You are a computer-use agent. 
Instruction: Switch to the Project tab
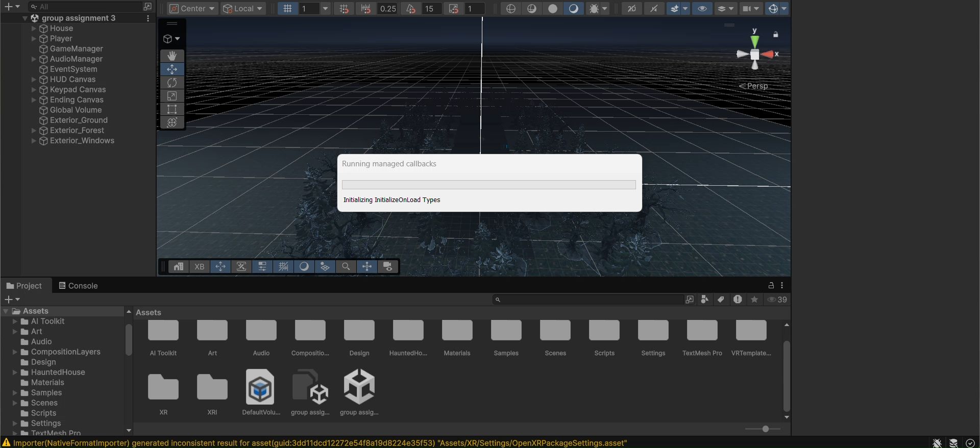[x=24, y=286]
